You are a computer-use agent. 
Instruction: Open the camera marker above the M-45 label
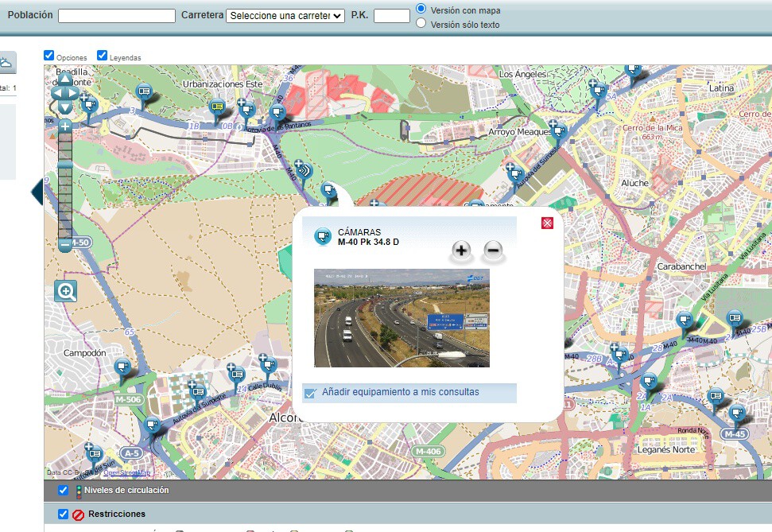coord(737,414)
